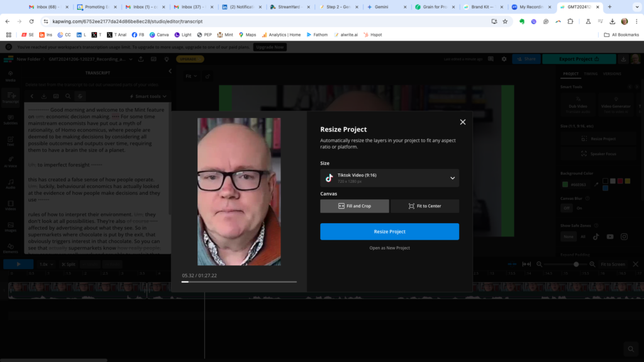Open the Media sidebar panel

[x=10, y=75]
